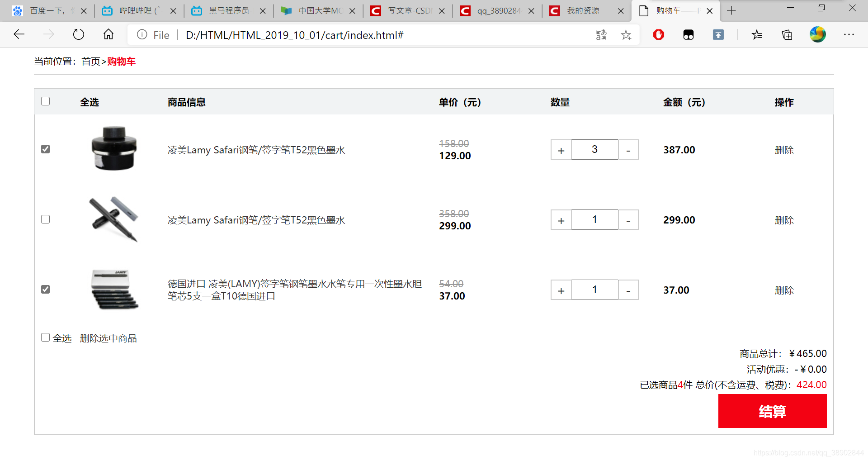This screenshot has width=868, height=461.
Task: Increase quantity of the 299.00 pen item
Action: click(x=561, y=220)
